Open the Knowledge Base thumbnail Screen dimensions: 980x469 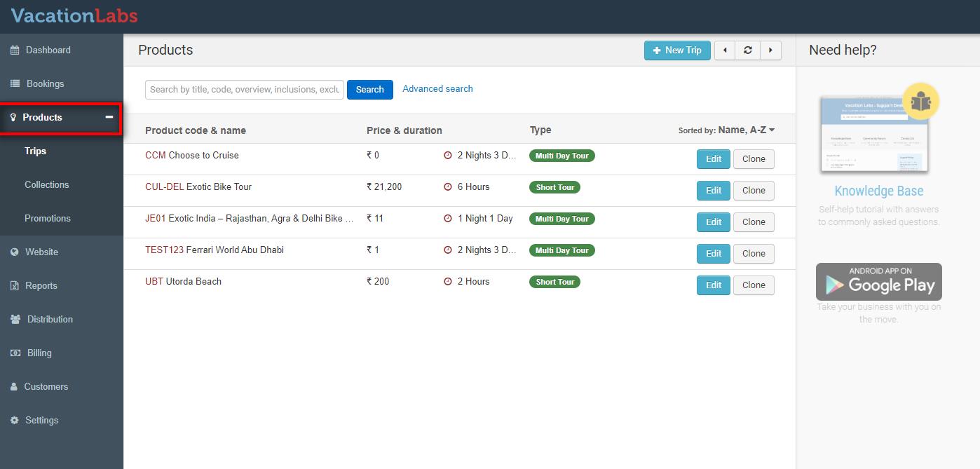[874, 135]
